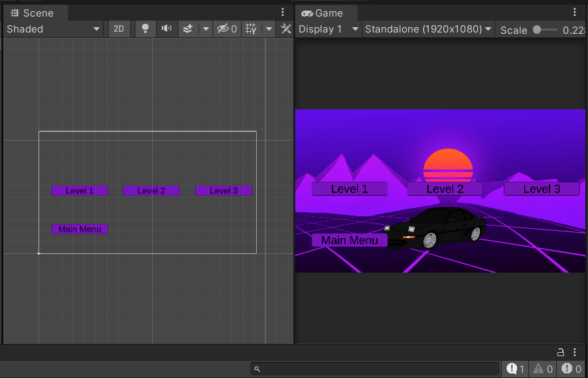Screen dimensions: 588x378
Task: Click the console search field
Action: click(x=375, y=369)
